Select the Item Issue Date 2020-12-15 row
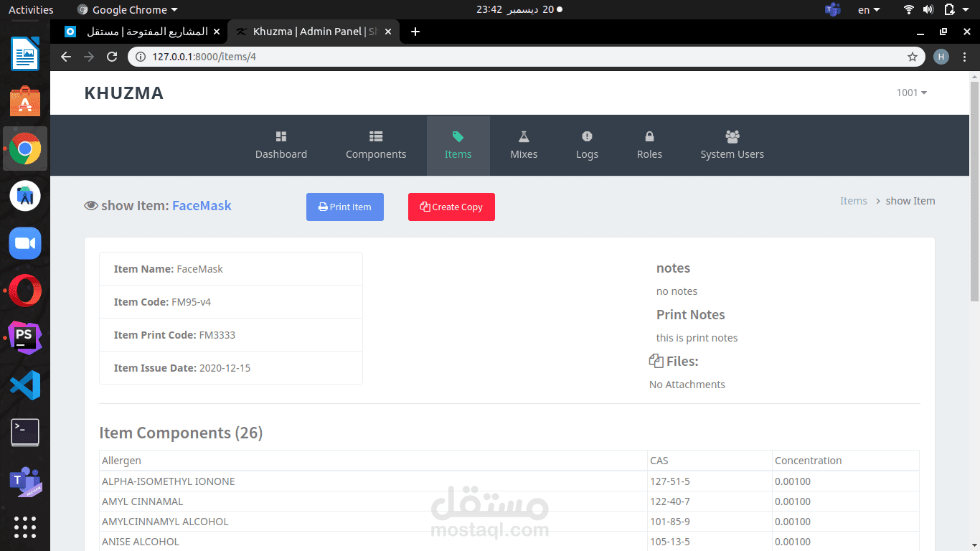This screenshot has height=551, width=980. (231, 368)
